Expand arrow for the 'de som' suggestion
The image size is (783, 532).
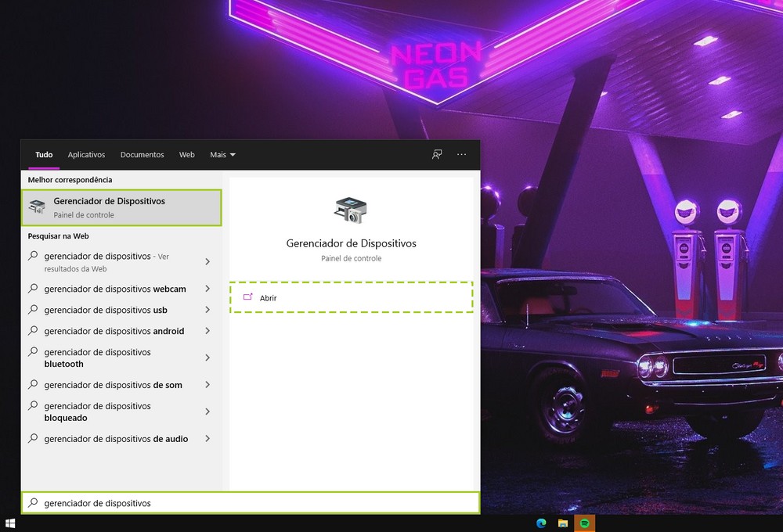point(207,384)
